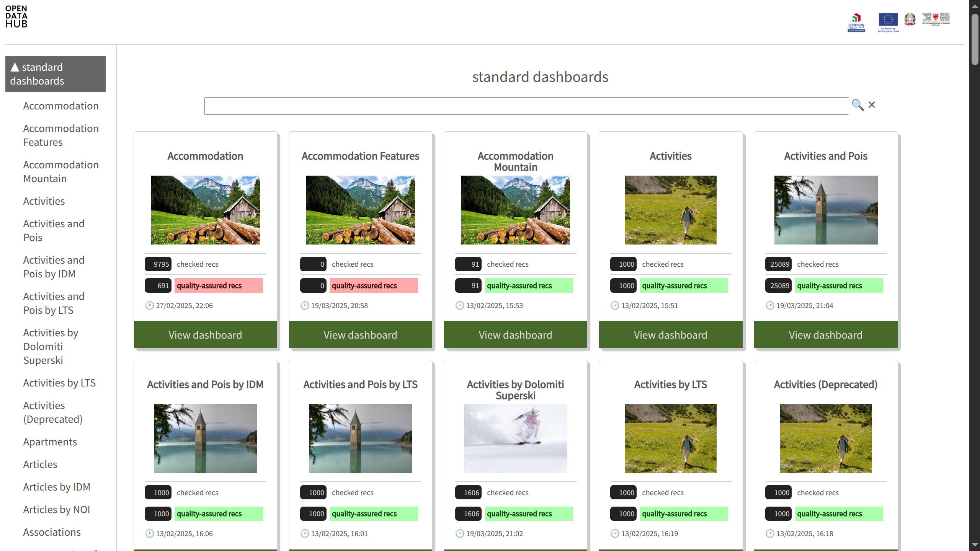
Task: Select Apartments in the sidebar
Action: click(x=50, y=442)
